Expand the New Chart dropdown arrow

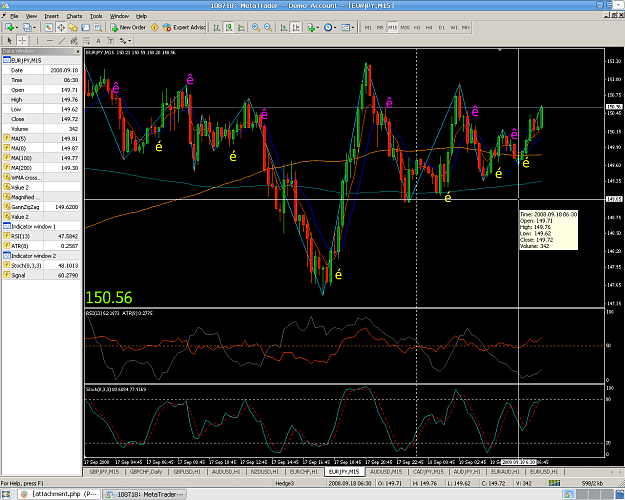pos(16,28)
